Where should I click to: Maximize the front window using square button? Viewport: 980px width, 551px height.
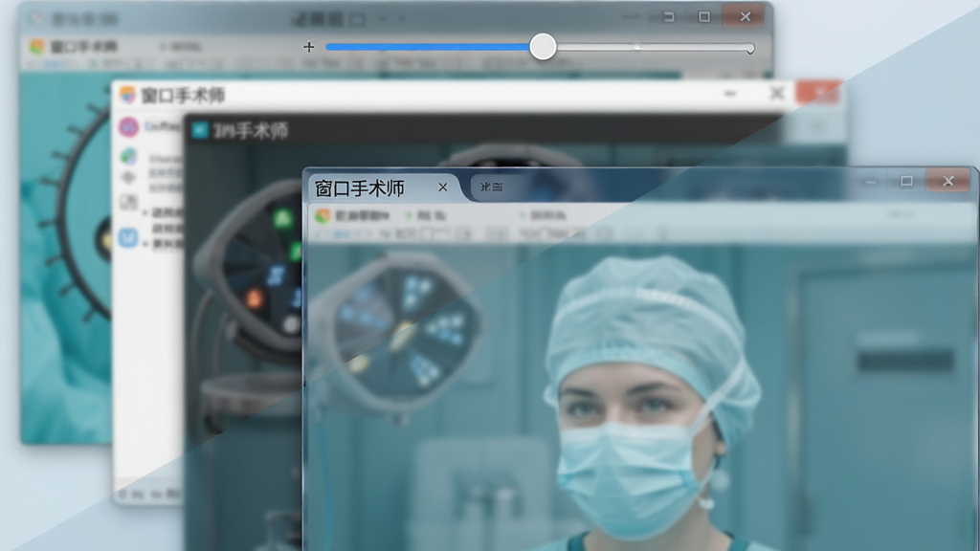[906, 181]
